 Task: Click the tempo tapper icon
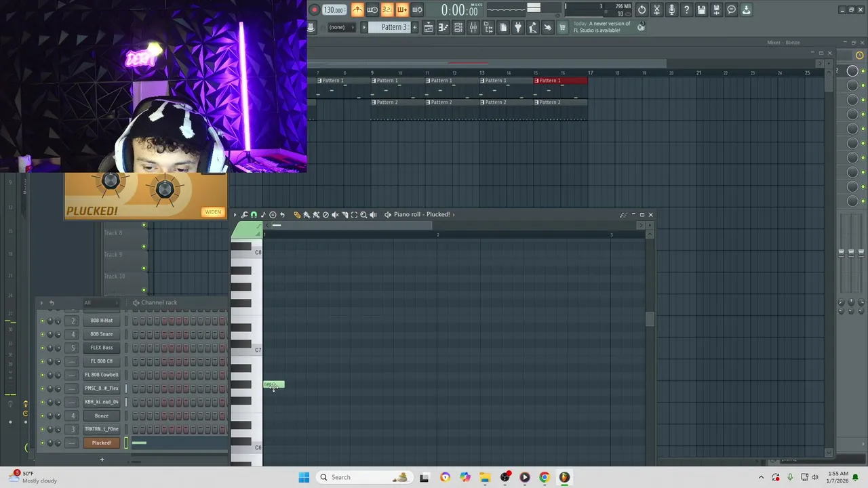[x=533, y=27]
